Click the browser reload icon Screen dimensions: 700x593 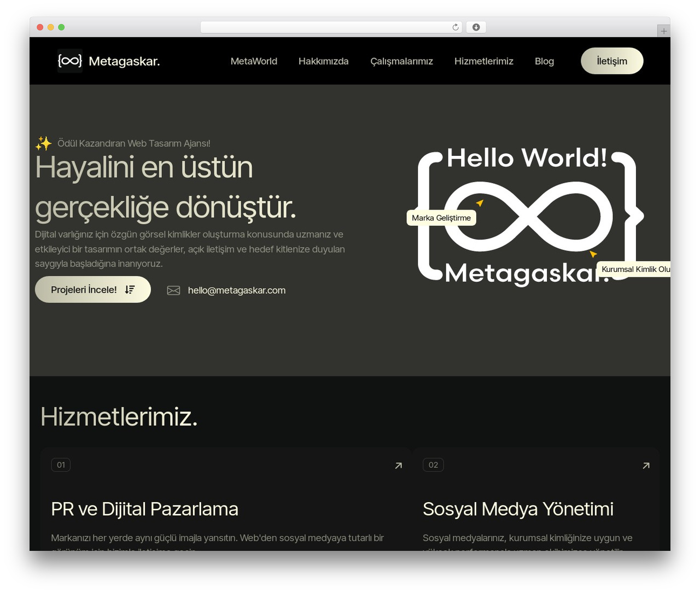click(456, 27)
